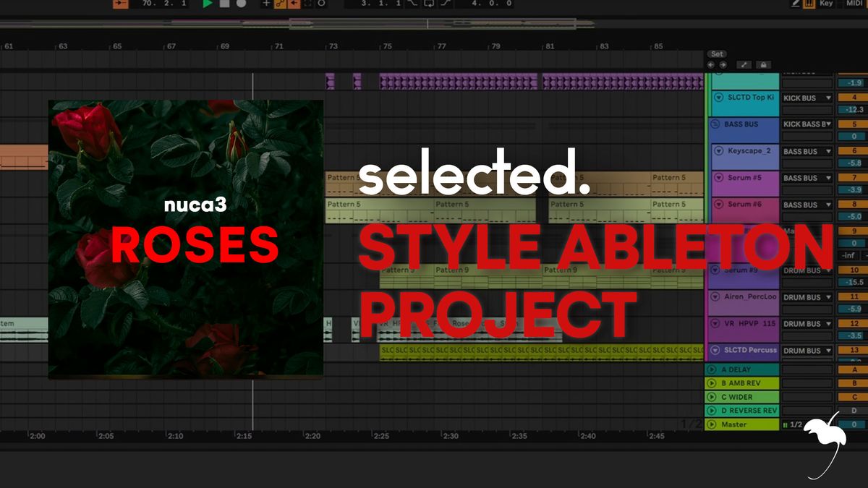Jump to previous locator arrow under Set
This screenshot has height=488, width=868.
click(711, 65)
